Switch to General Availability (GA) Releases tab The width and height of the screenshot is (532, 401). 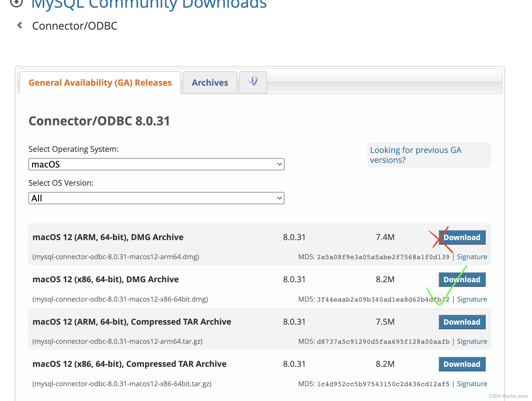[100, 83]
